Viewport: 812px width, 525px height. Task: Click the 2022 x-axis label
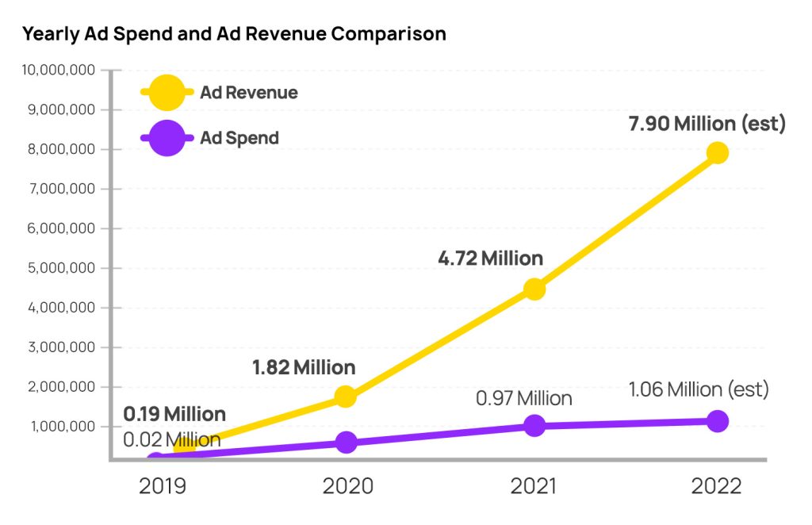point(717,486)
